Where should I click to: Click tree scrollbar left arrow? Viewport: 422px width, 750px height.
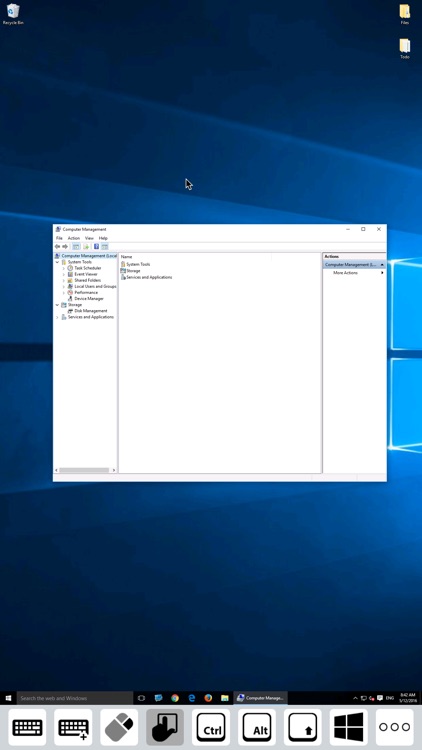56,470
